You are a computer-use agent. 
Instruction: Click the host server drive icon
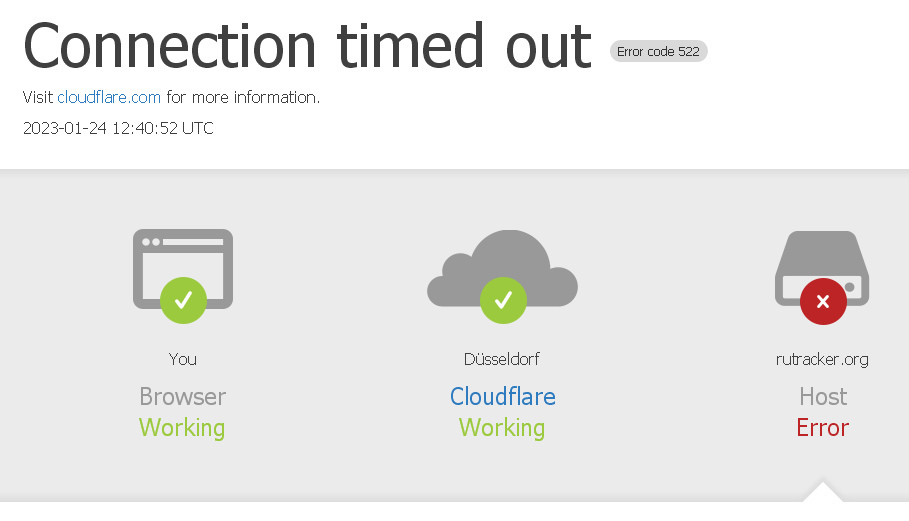822,268
